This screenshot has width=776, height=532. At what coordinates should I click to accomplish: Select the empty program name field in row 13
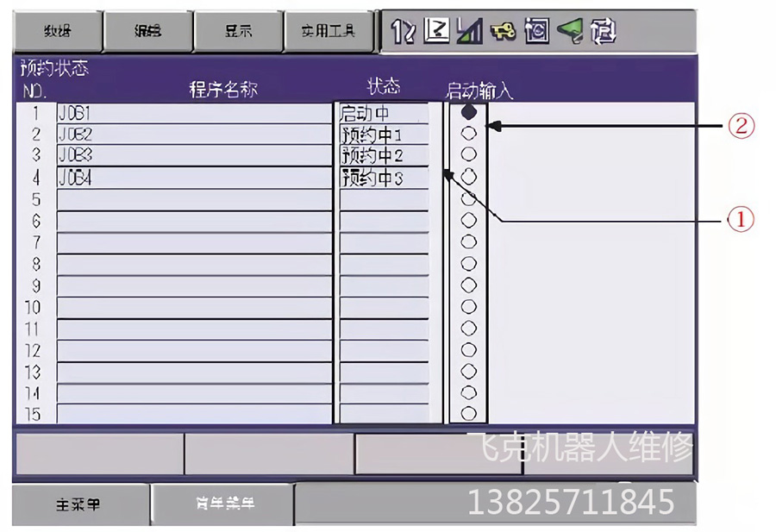[x=195, y=372]
